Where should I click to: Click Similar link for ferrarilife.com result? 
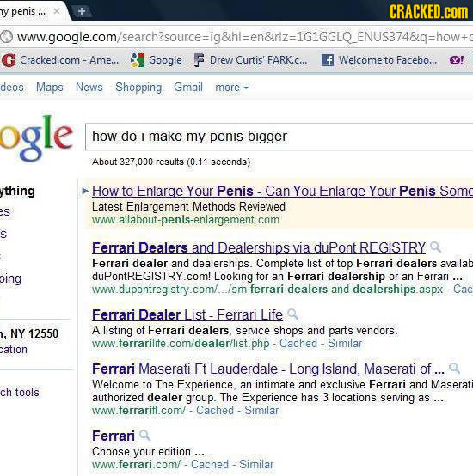coord(345,344)
